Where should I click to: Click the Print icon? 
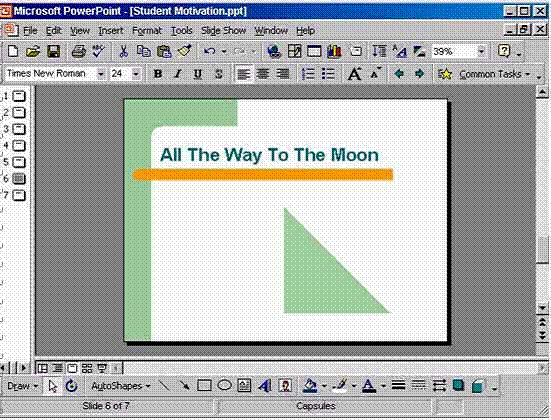78,52
